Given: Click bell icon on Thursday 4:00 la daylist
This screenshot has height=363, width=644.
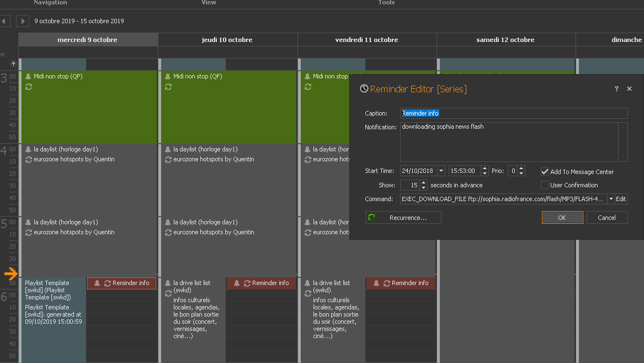Looking at the screenshot, I should point(168,149).
